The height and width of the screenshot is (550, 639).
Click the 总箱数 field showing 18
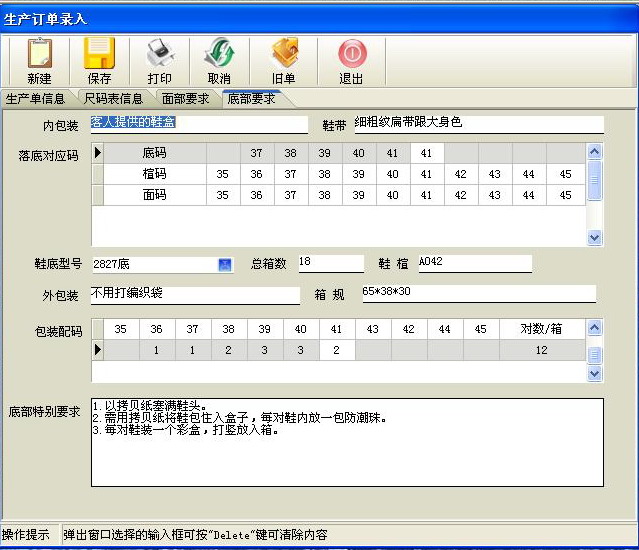point(331,263)
